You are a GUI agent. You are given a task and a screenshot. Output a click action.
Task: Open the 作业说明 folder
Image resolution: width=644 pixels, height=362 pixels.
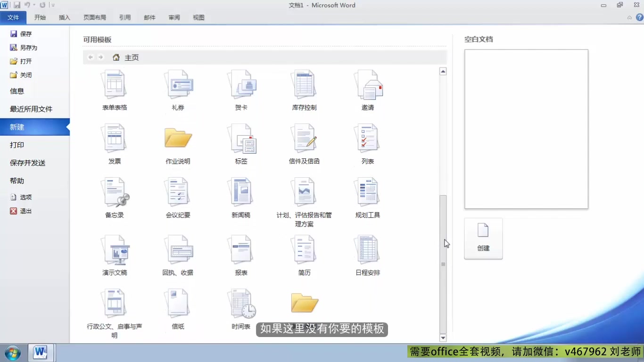[x=178, y=144]
